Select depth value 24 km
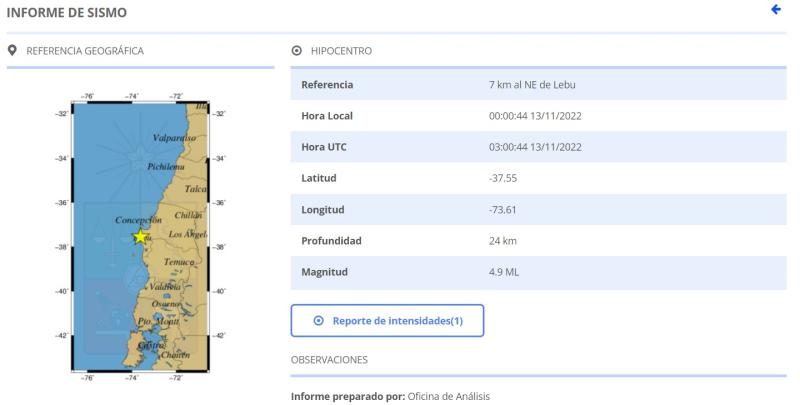Viewport: 800px width, 405px height. (x=503, y=241)
